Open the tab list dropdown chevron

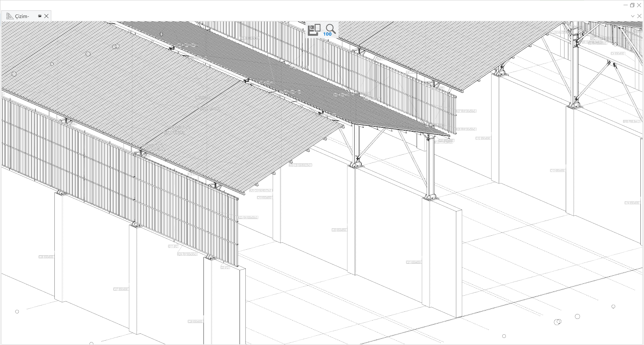[x=632, y=16]
